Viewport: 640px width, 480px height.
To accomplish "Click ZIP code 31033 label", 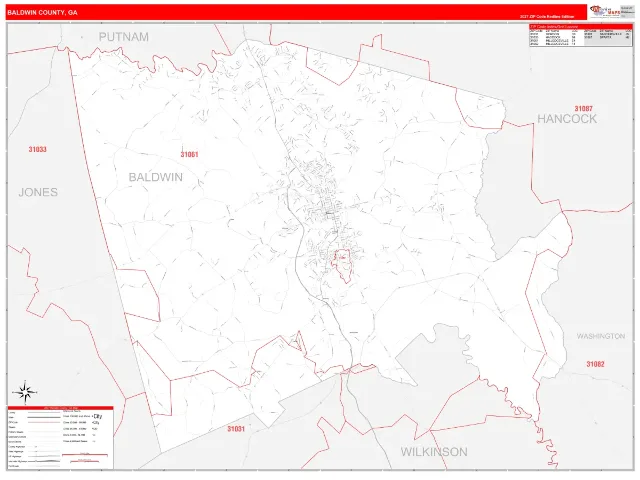I will point(38,149).
